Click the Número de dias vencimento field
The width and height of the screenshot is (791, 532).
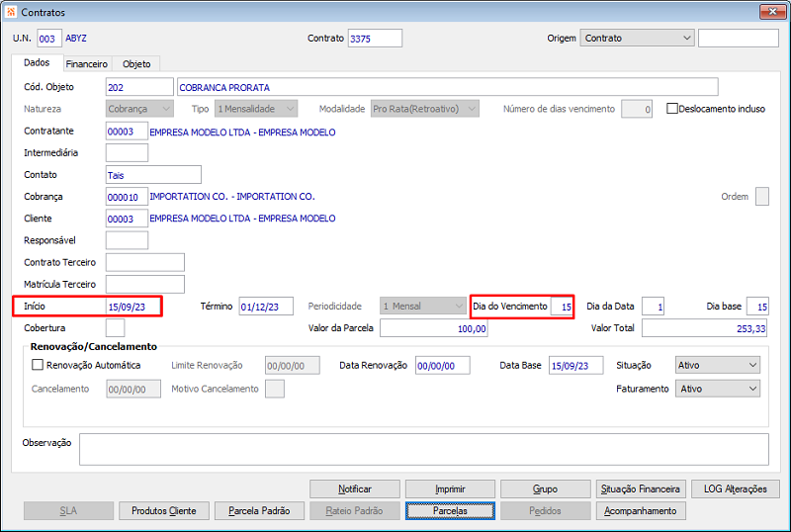(637, 109)
